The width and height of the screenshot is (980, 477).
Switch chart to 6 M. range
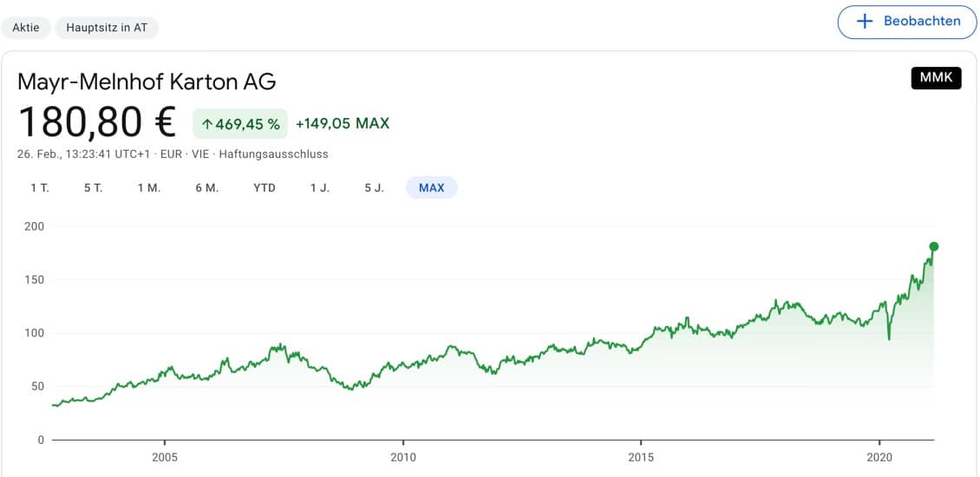tap(206, 187)
